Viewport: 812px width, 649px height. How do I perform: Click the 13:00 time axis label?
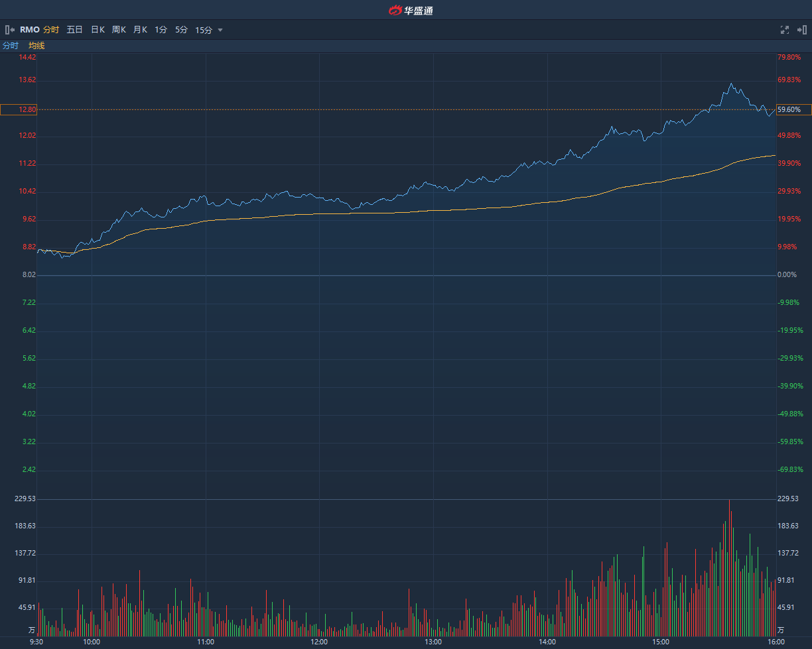pos(433,642)
